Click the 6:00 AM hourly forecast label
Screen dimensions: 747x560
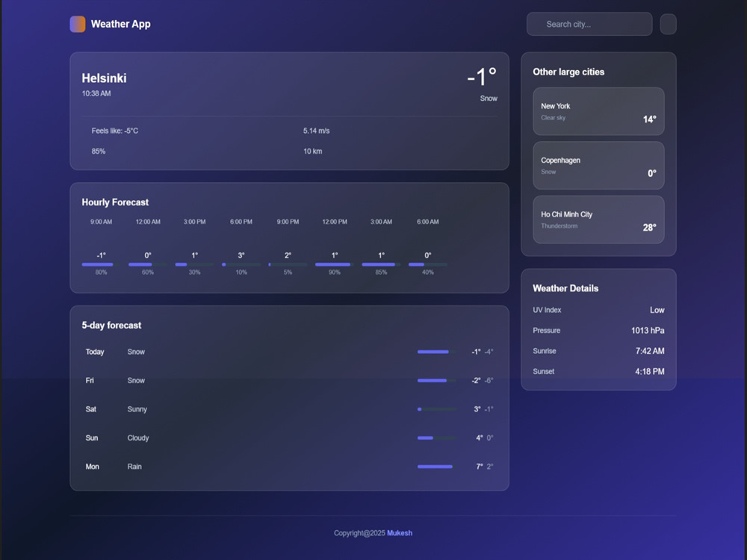(428, 222)
